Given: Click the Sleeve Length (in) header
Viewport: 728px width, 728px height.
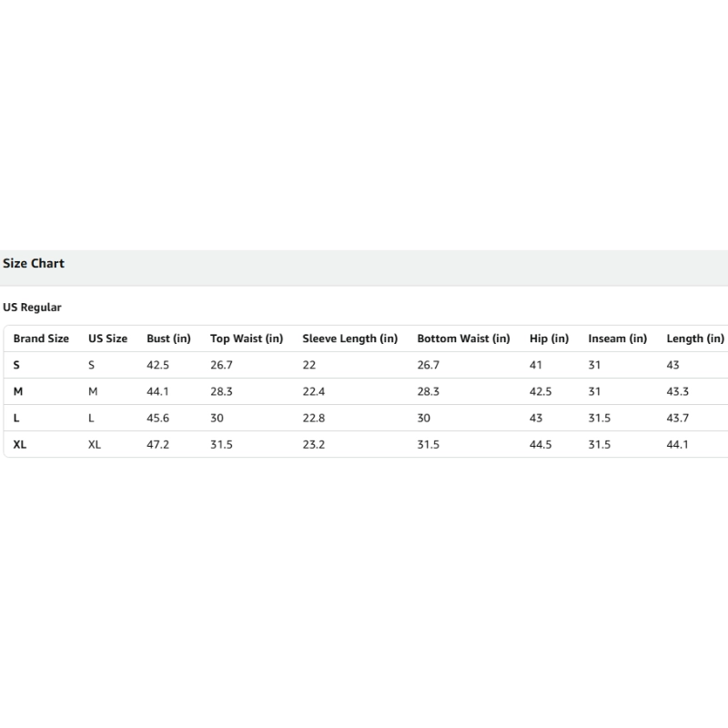Looking at the screenshot, I should pyautogui.click(x=349, y=339).
